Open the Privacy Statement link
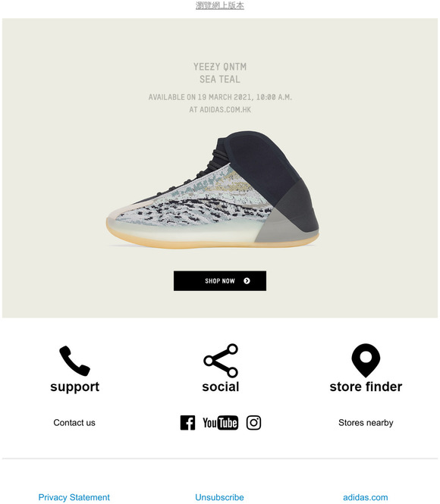Screen dimensions: 440x504 pos(74,497)
